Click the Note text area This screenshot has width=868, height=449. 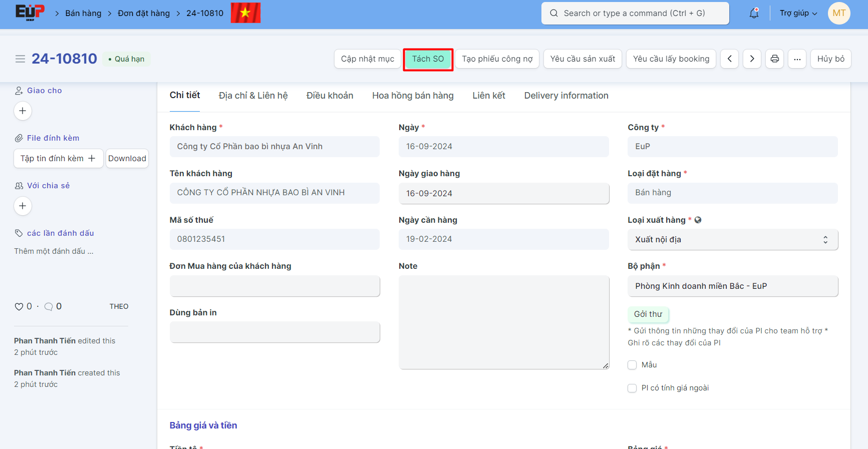pos(503,322)
